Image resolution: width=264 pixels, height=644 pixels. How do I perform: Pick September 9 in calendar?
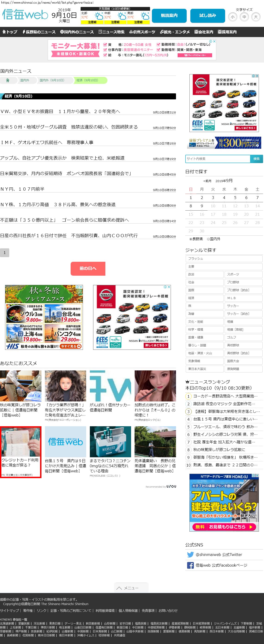[x=202, y=206]
